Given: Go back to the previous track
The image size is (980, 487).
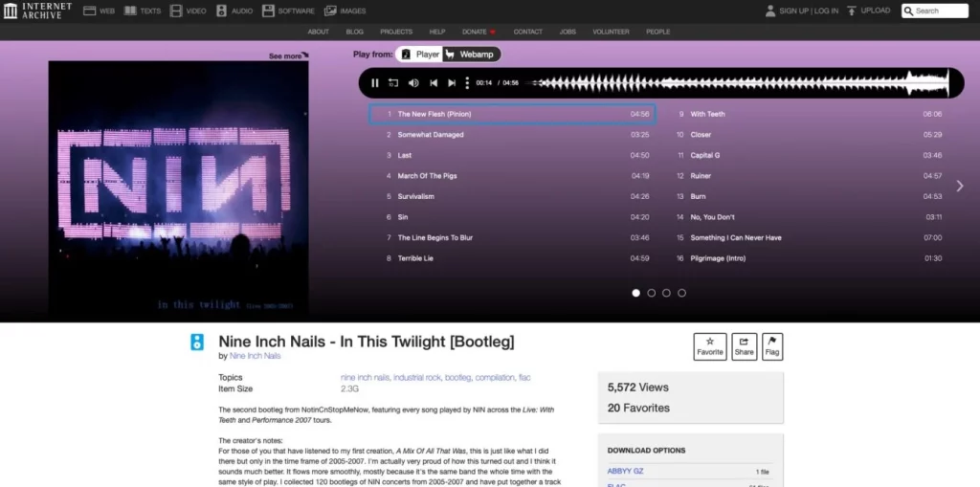Looking at the screenshot, I should [434, 83].
